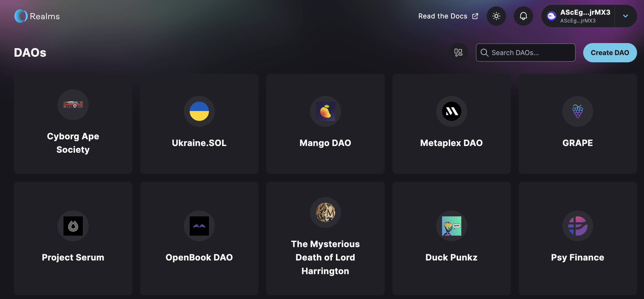
Task: Click the GRAPE grapes icon
Action: click(578, 111)
